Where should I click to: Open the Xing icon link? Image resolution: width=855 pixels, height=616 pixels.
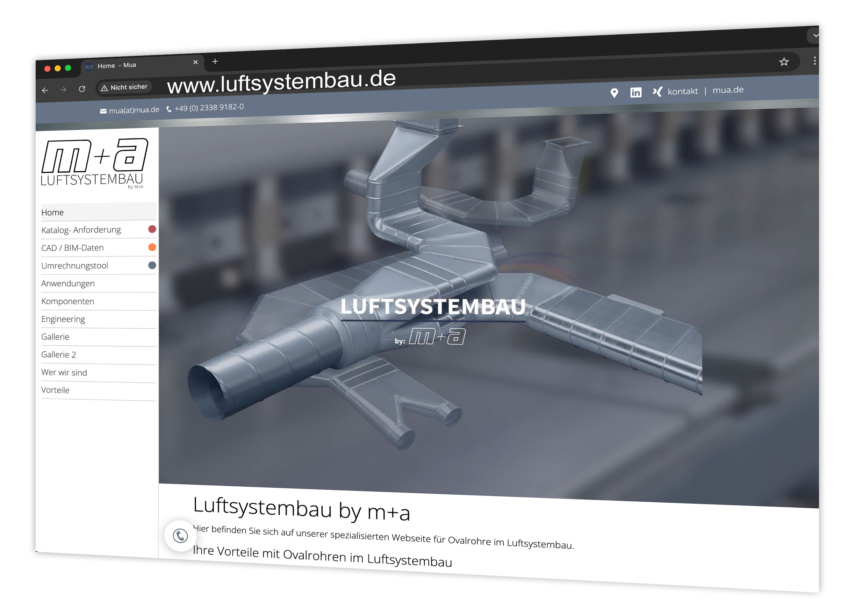point(657,92)
